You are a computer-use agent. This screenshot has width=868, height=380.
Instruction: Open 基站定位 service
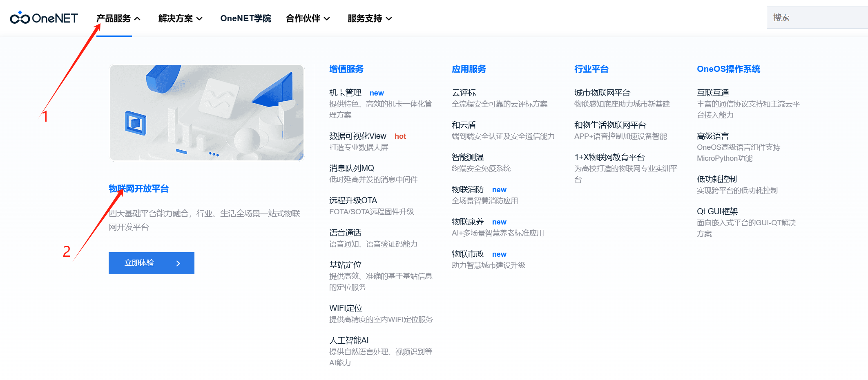pos(345,265)
